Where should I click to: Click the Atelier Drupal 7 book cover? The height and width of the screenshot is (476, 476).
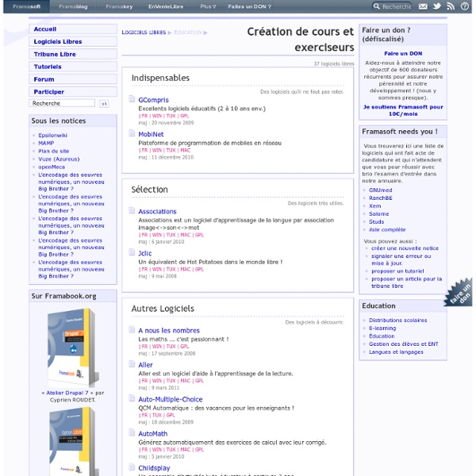73,347
